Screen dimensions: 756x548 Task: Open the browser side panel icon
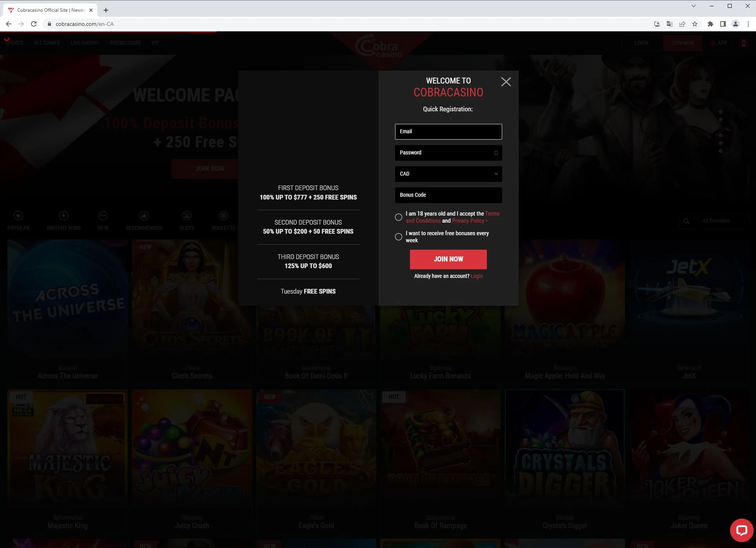[x=723, y=24]
